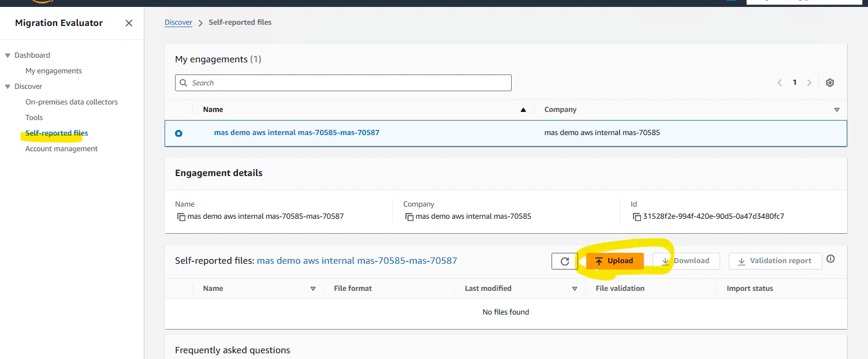Image resolution: width=868 pixels, height=359 pixels.
Task: Open Tools in sidebar
Action: 34,118
